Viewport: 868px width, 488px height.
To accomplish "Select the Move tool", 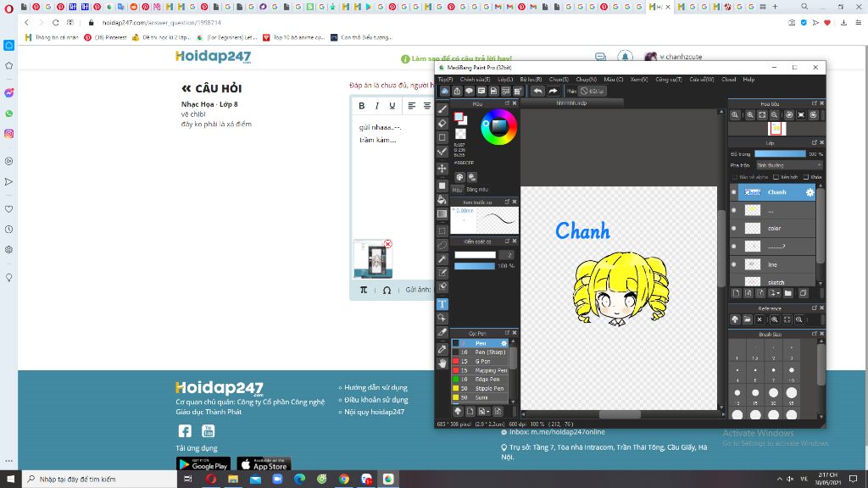I will point(442,169).
